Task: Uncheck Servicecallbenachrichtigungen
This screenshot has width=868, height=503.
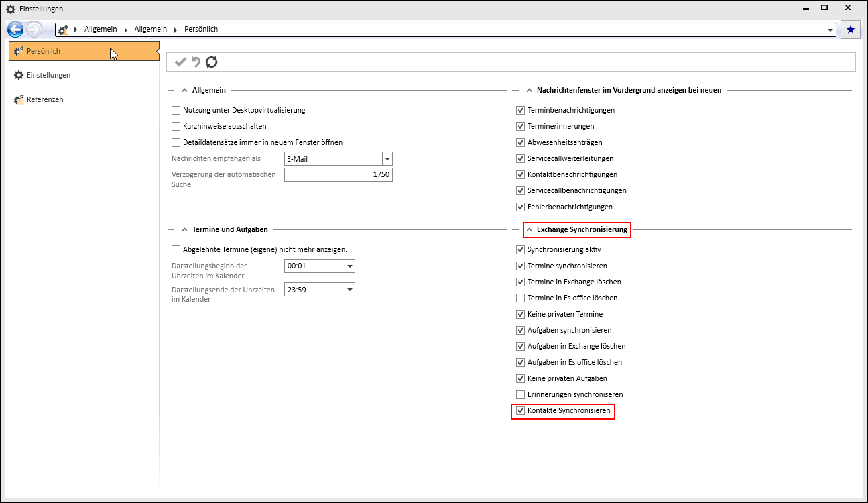Action: pos(521,190)
